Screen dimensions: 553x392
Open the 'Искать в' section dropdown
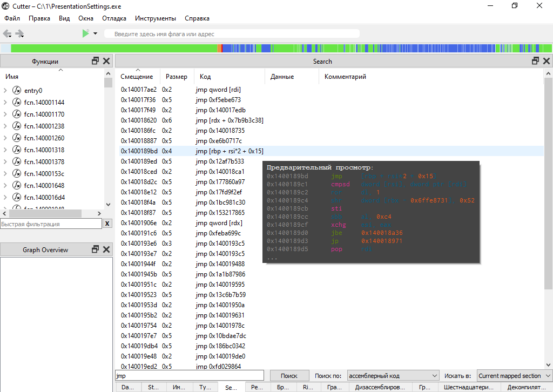coord(514,376)
